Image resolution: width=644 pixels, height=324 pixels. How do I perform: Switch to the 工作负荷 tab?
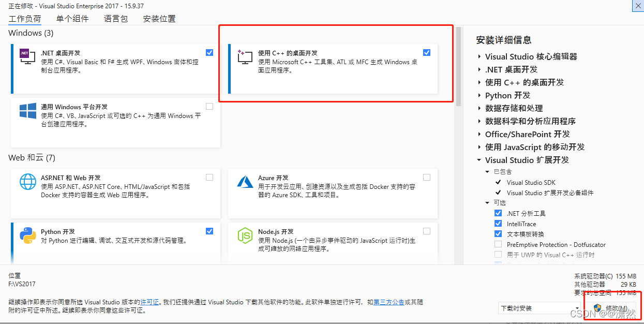click(x=25, y=19)
